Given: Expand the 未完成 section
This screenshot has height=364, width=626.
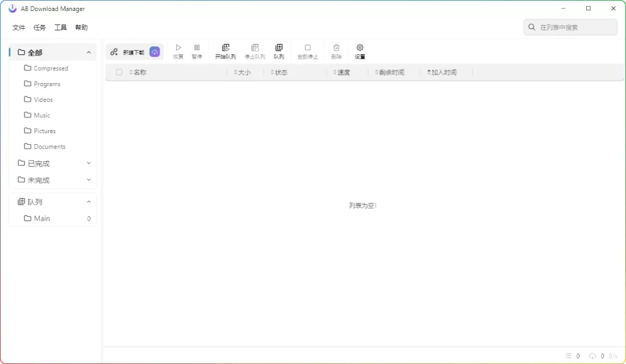Looking at the screenshot, I should coord(89,180).
